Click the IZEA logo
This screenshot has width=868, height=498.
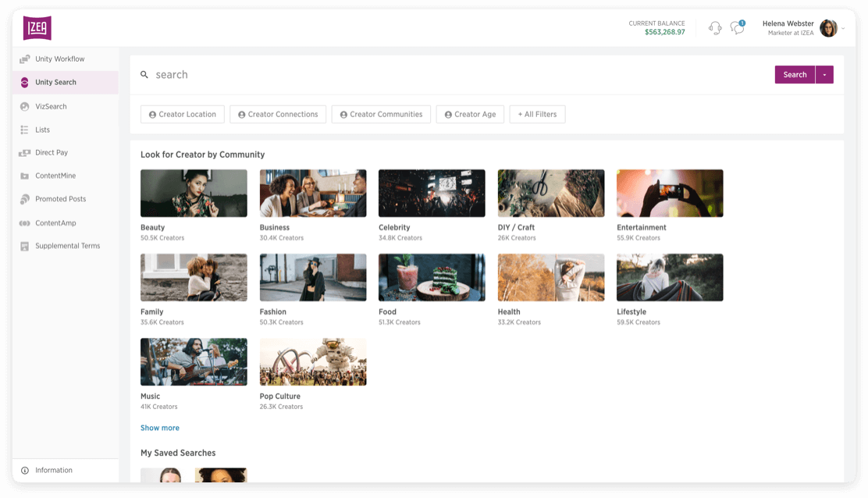click(x=37, y=28)
